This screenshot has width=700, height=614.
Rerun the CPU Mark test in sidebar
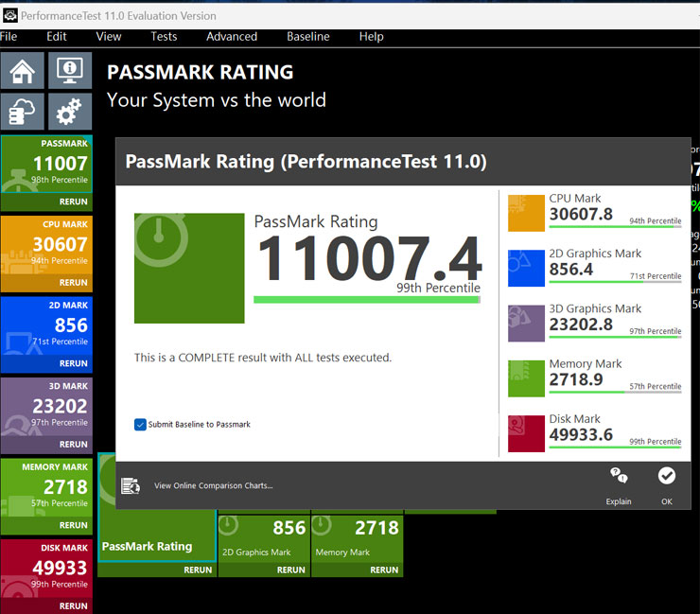73,283
